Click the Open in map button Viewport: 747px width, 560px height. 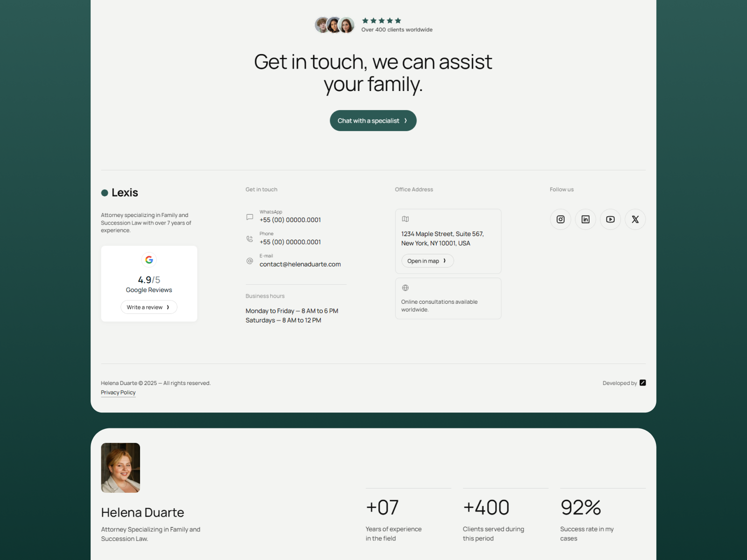point(428,261)
